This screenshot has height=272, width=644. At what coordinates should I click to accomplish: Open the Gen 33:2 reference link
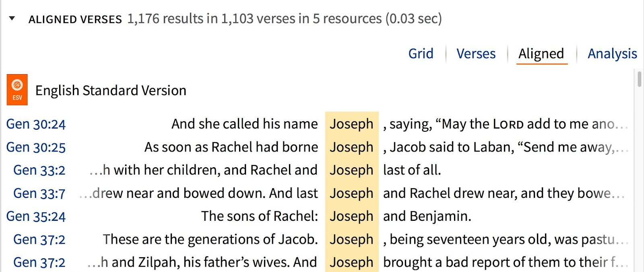[x=39, y=170]
